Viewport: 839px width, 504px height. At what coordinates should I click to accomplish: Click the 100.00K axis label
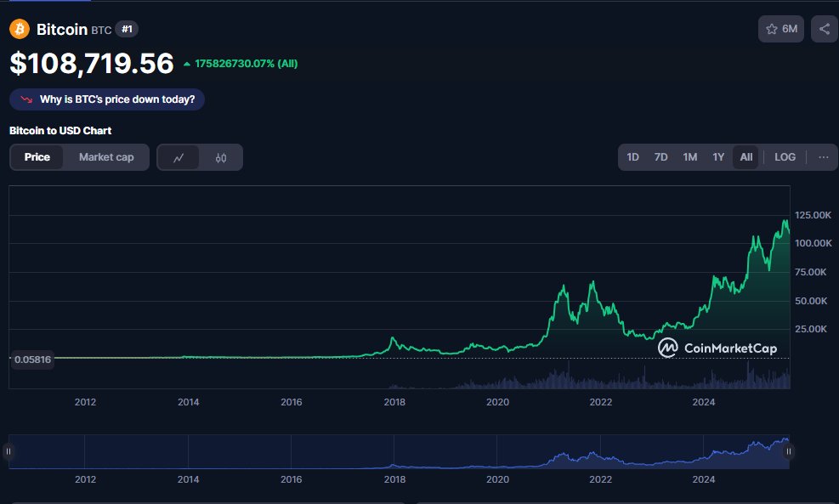813,243
